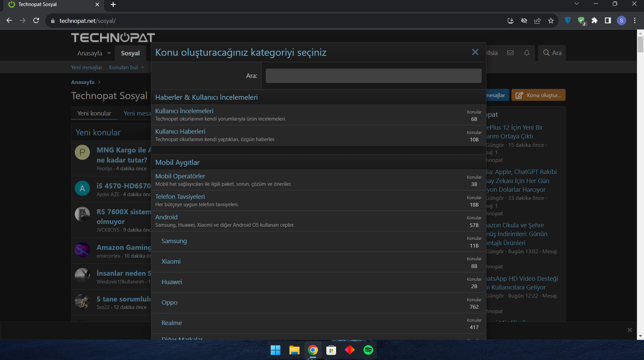
Task: Click the Chrome taskbar icon
Action: click(x=313, y=350)
